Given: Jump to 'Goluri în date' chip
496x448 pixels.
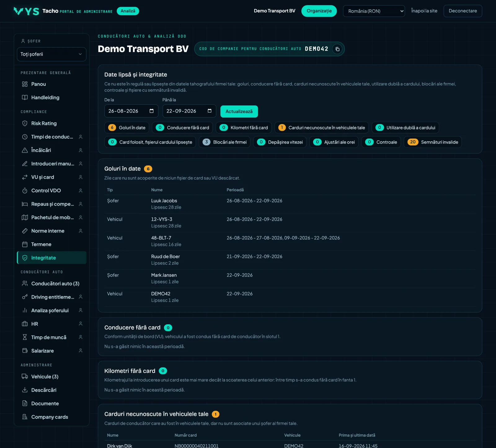Looking at the screenshot, I should (127, 127).
